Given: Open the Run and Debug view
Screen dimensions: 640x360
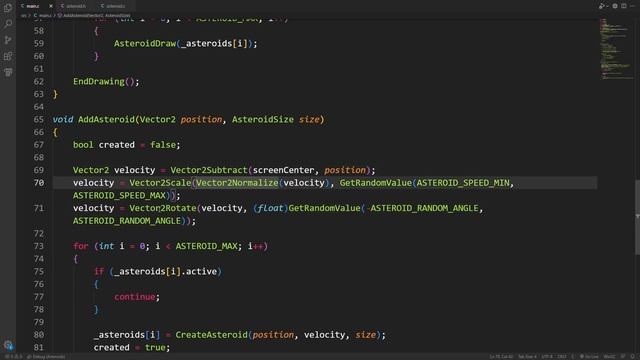Looking at the screenshot, I should pos(8,40).
